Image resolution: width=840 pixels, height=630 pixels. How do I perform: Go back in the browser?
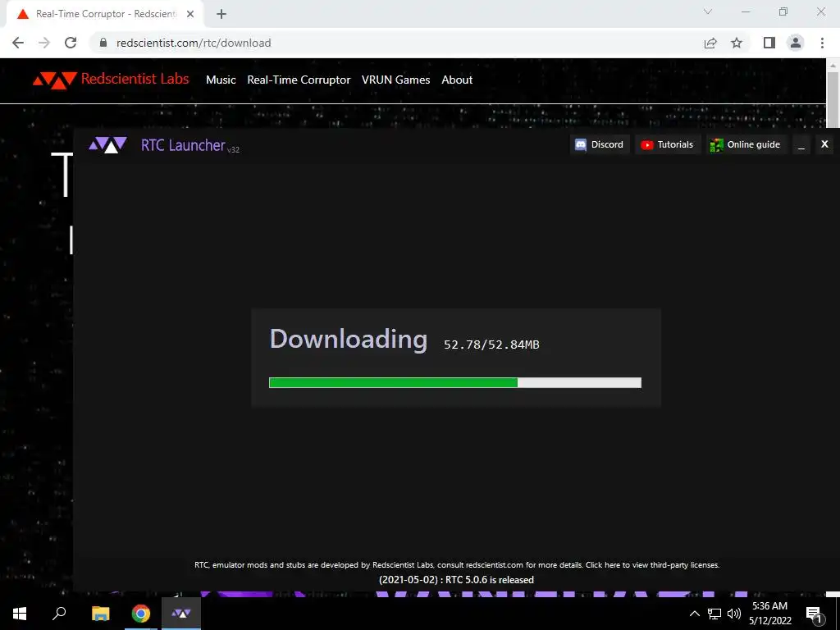tap(18, 43)
